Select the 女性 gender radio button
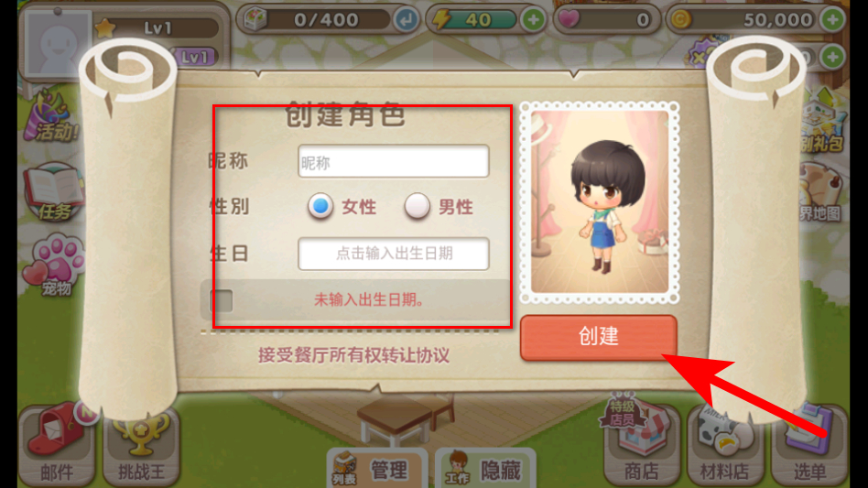The width and height of the screenshot is (868, 488). [320, 206]
